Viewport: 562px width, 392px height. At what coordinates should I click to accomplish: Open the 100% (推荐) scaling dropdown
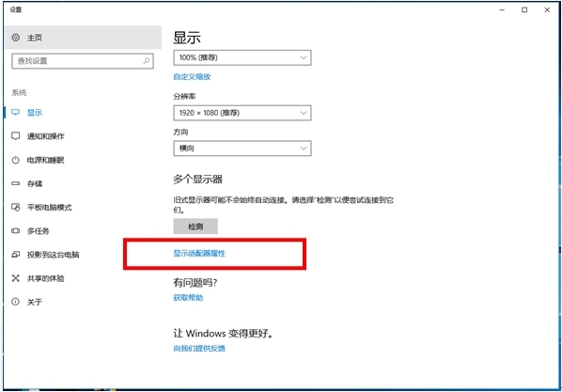(x=242, y=57)
